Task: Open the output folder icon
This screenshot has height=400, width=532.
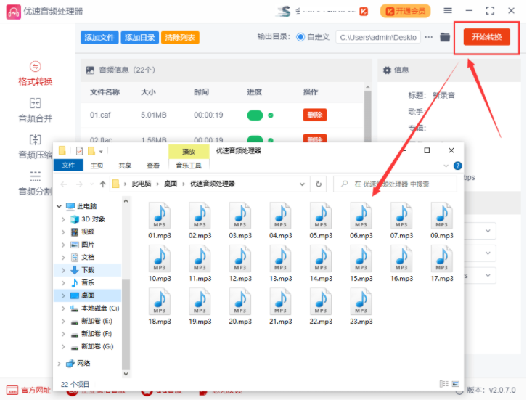Action: click(x=445, y=37)
